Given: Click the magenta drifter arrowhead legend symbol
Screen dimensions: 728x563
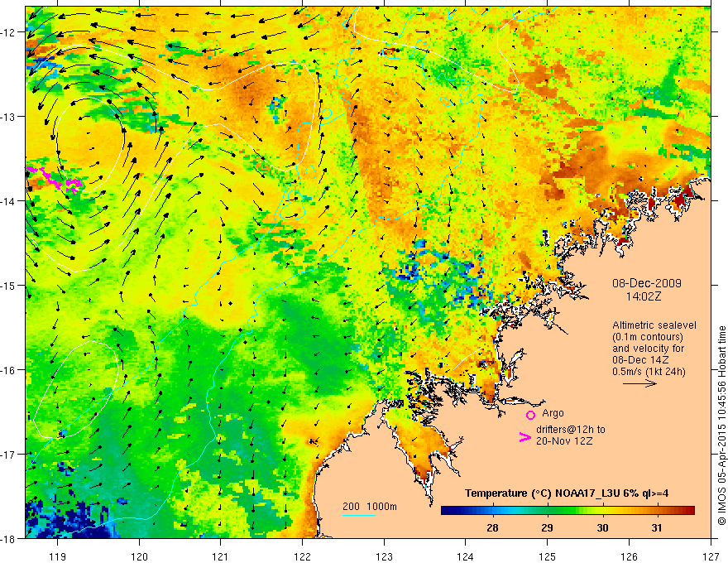Looking at the screenshot, I should point(524,437).
